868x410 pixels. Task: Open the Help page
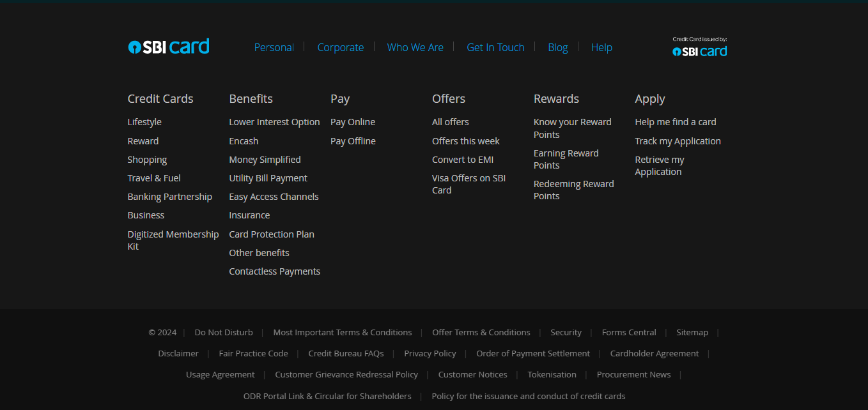pos(601,47)
